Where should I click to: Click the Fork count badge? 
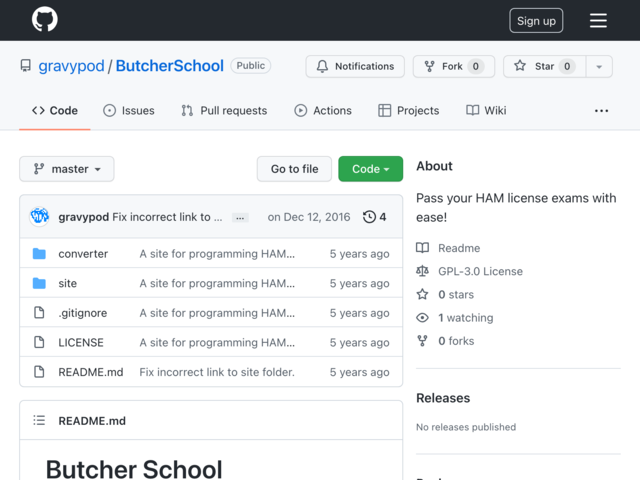476,66
